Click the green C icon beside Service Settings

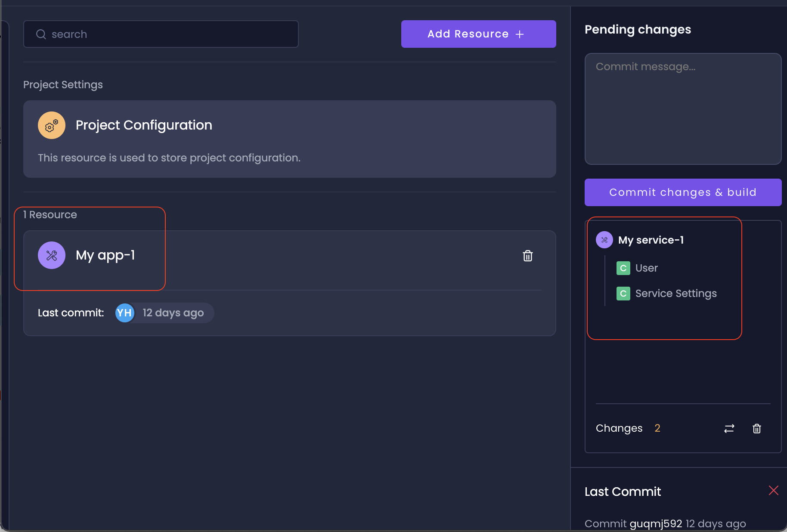[623, 293]
